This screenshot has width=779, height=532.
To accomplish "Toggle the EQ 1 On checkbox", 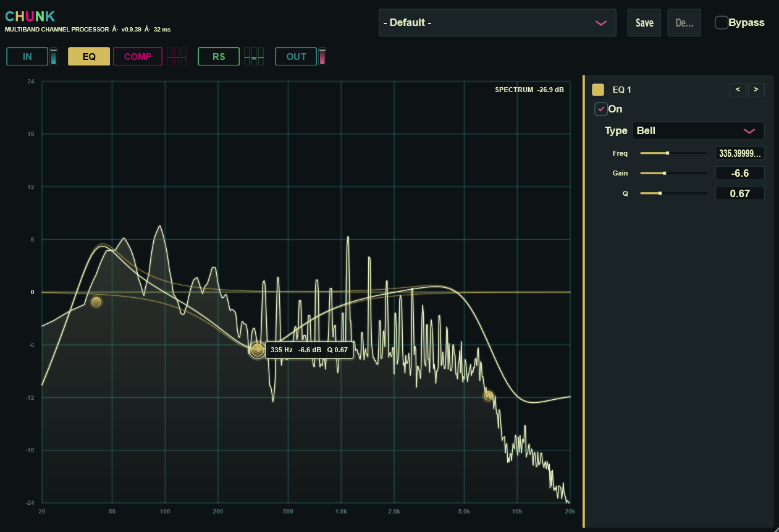I will click(x=601, y=109).
